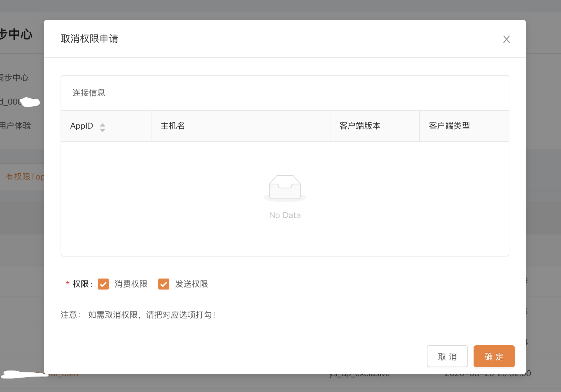Select the 客户端版本 column header

360,126
